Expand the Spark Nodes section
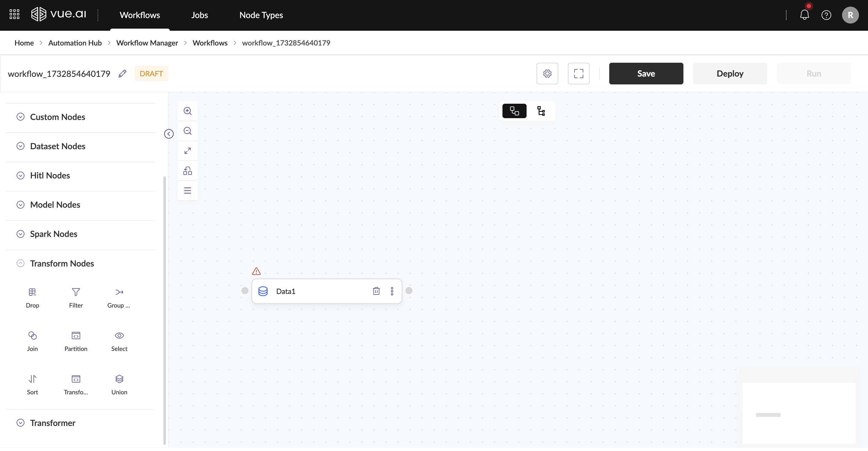 [21, 234]
